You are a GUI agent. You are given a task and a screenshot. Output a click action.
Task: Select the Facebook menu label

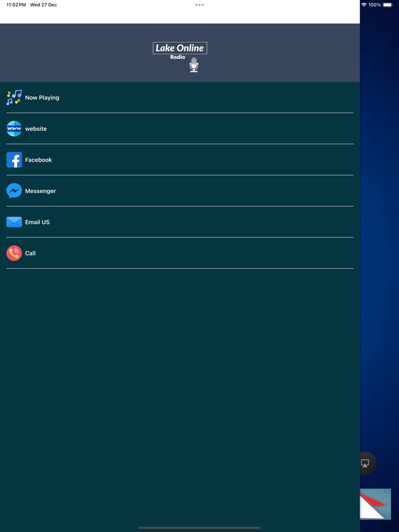pos(38,160)
